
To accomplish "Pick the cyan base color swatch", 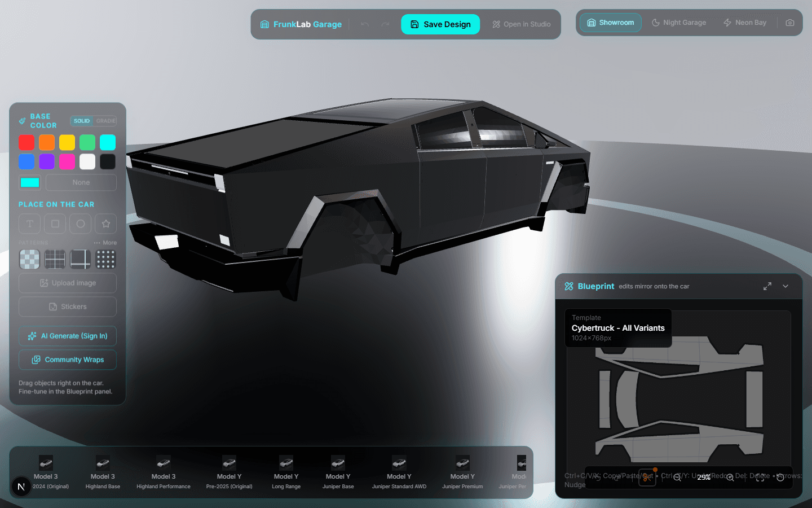I will click(x=108, y=142).
